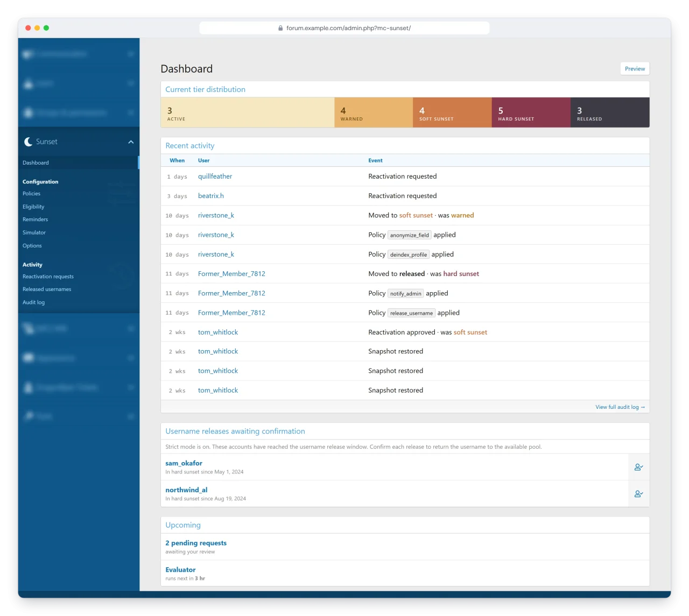Open Former_Member_7812 in the moved to released row

tap(231, 274)
